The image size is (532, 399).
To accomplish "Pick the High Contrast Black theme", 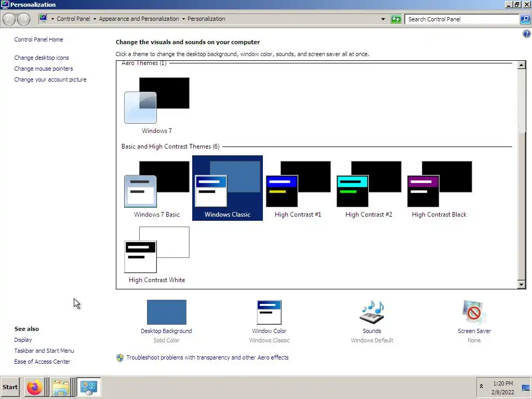I will point(439,188).
